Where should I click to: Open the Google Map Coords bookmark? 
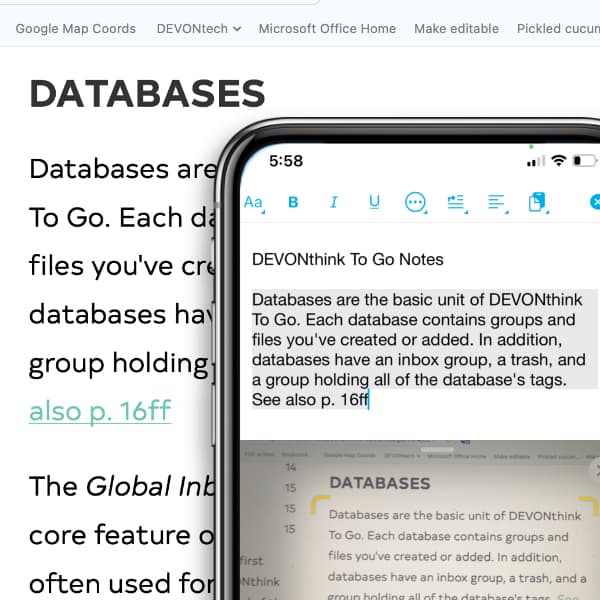(x=75, y=29)
